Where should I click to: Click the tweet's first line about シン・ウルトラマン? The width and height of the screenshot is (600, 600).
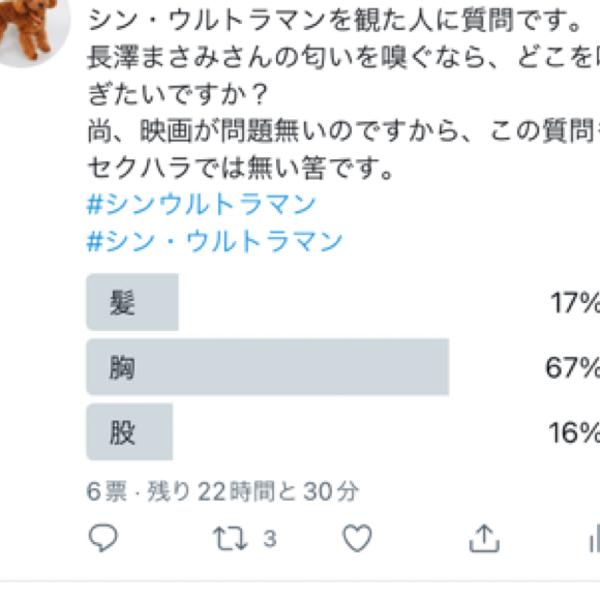coord(335,20)
